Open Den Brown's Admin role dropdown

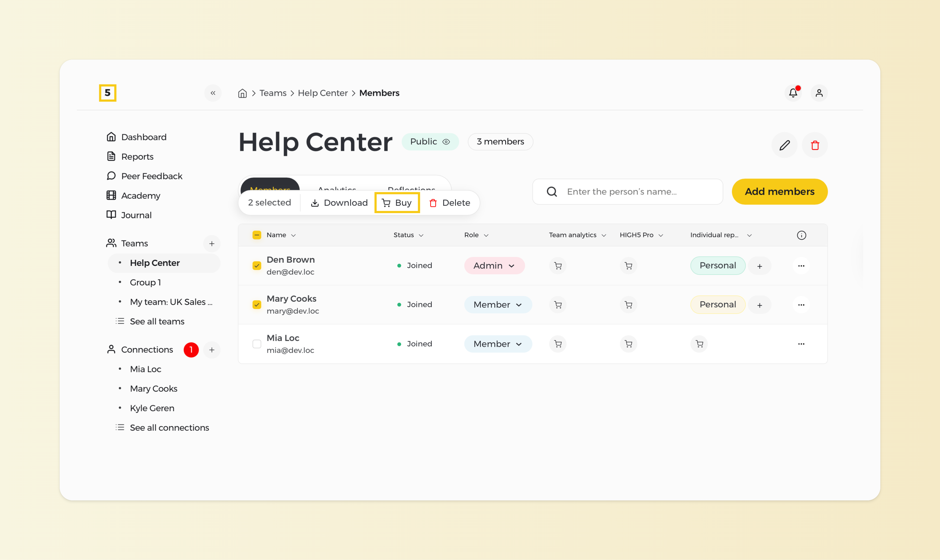(x=494, y=266)
